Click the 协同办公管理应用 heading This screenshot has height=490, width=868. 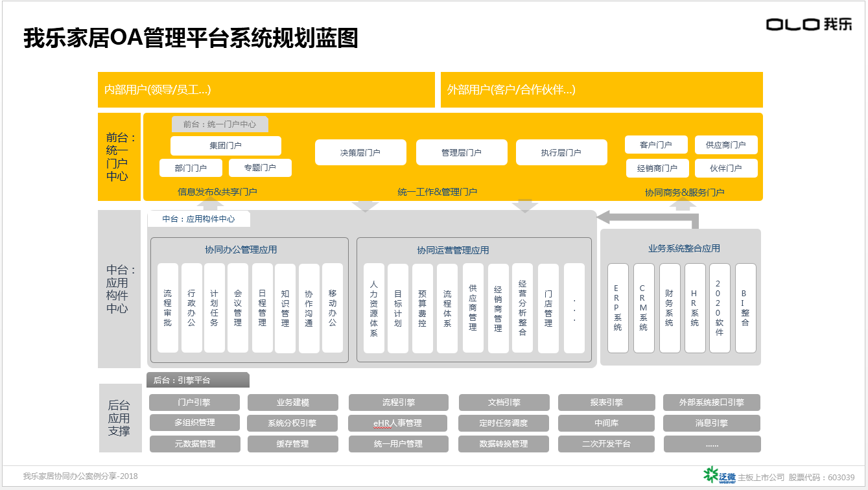(x=241, y=250)
